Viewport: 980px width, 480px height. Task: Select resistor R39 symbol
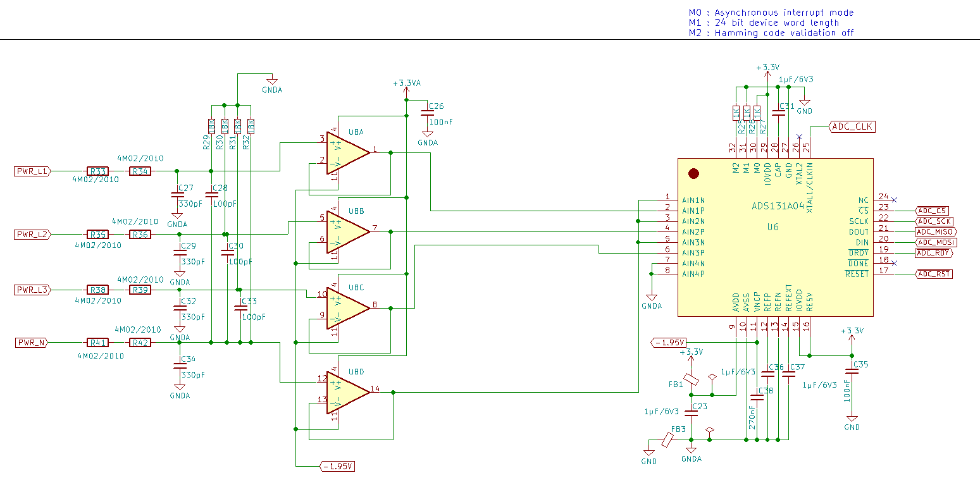(140, 290)
